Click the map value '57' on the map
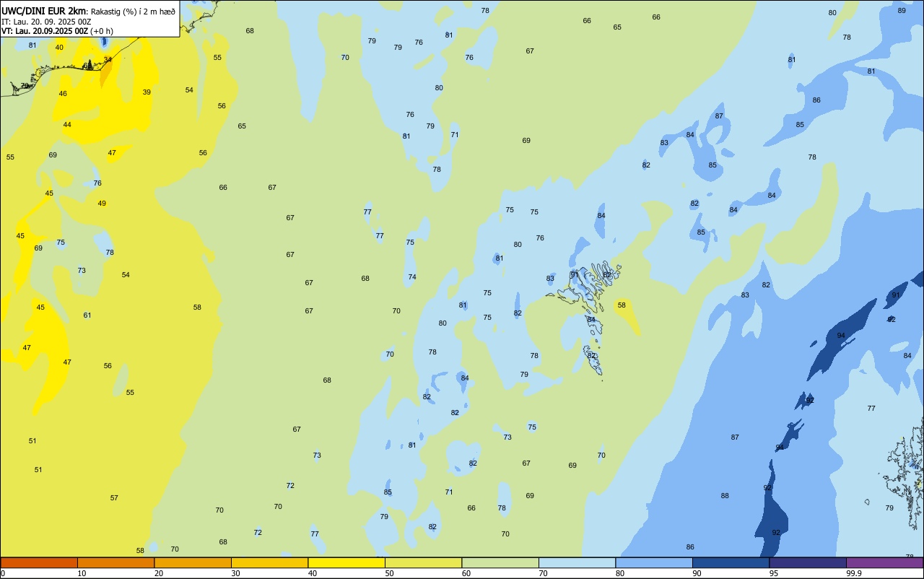 pyautogui.click(x=114, y=497)
